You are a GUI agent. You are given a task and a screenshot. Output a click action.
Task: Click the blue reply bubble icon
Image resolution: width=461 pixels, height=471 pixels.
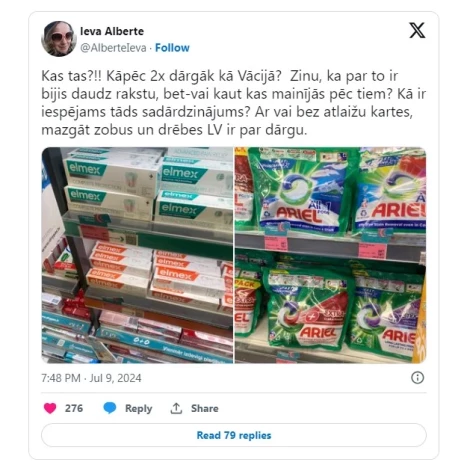pyautogui.click(x=110, y=408)
